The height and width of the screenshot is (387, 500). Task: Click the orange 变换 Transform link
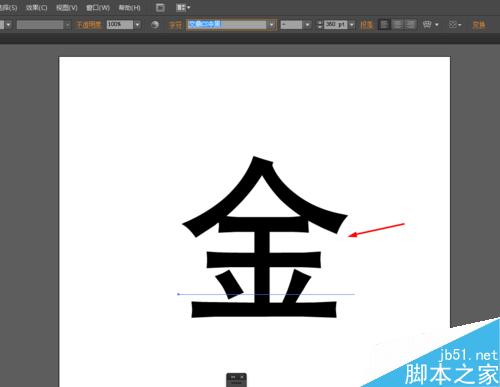coord(479,25)
